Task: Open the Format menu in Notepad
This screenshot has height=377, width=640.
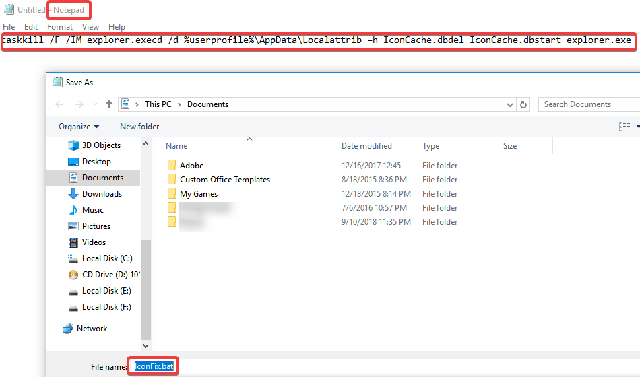Action: click(60, 27)
